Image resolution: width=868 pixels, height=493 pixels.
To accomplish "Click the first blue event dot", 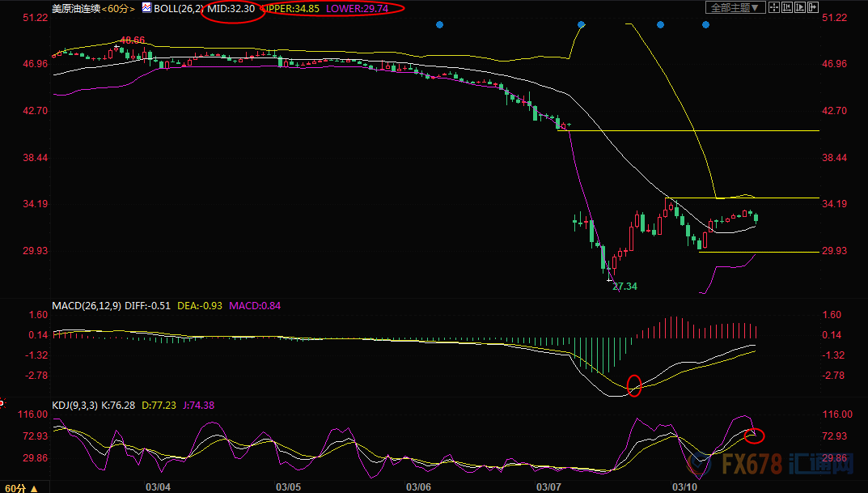I will pos(439,25).
